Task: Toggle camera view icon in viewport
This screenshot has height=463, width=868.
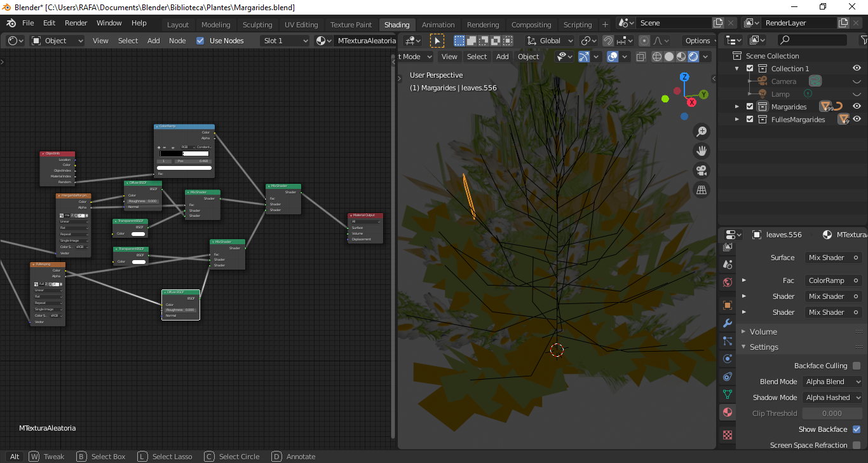Action: (702, 170)
